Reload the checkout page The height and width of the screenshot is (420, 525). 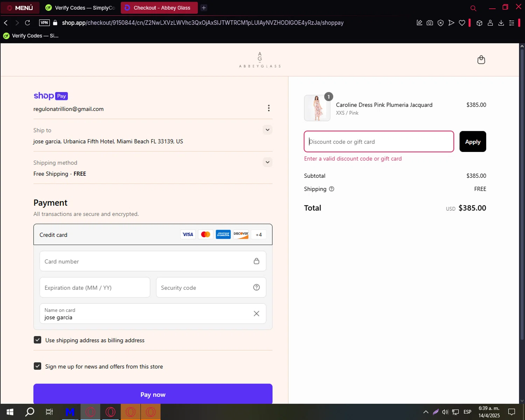tap(28, 23)
